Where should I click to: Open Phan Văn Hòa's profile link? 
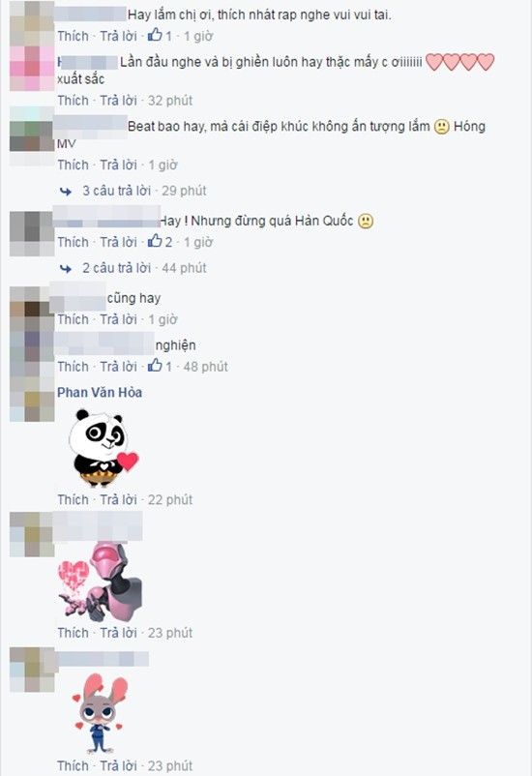click(100, 393)
